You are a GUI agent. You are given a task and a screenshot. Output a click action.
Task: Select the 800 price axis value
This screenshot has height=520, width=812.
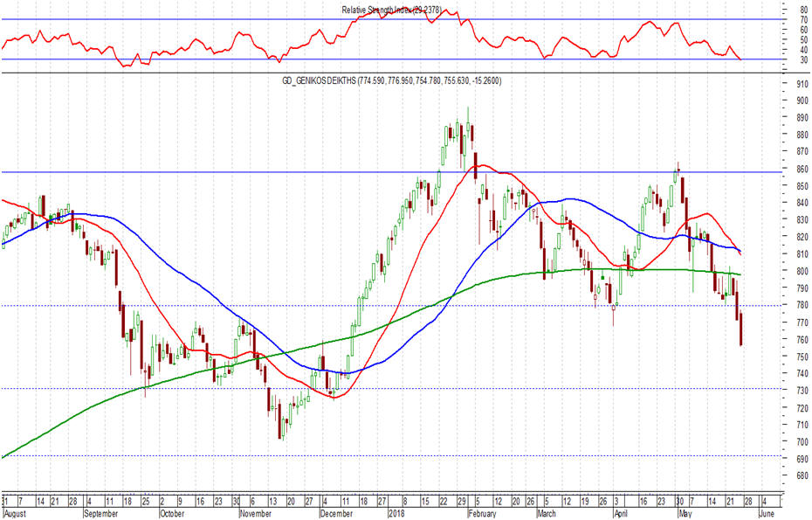[802, 271]
